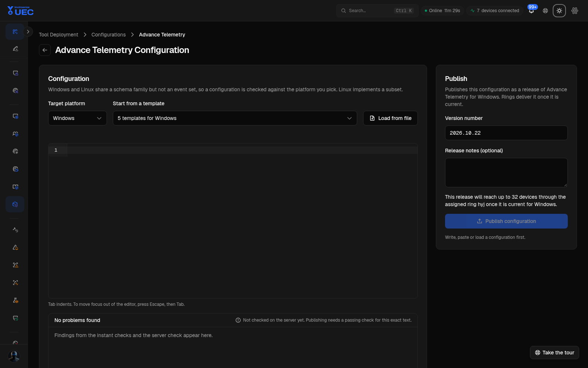
Task: Toggle the light/dark theme sun icon
Action: [x=559, y=11]
